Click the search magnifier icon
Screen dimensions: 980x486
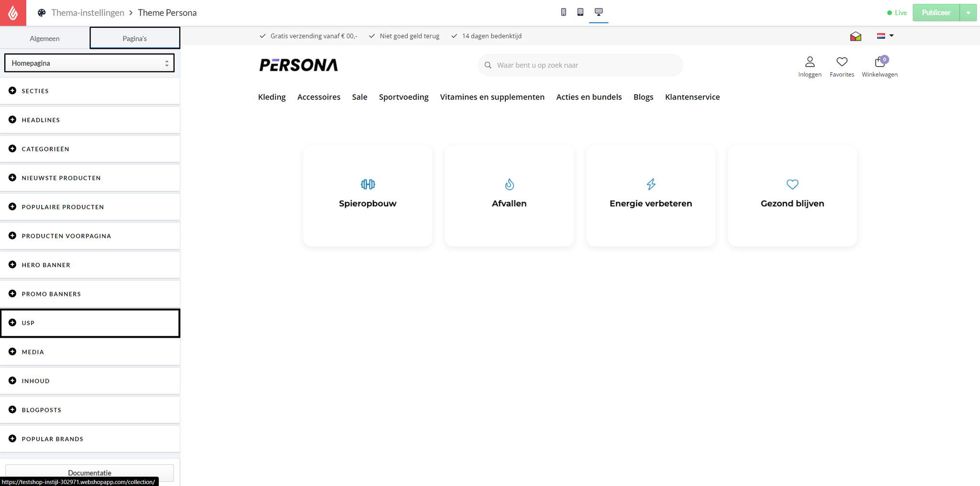(488, 65)
